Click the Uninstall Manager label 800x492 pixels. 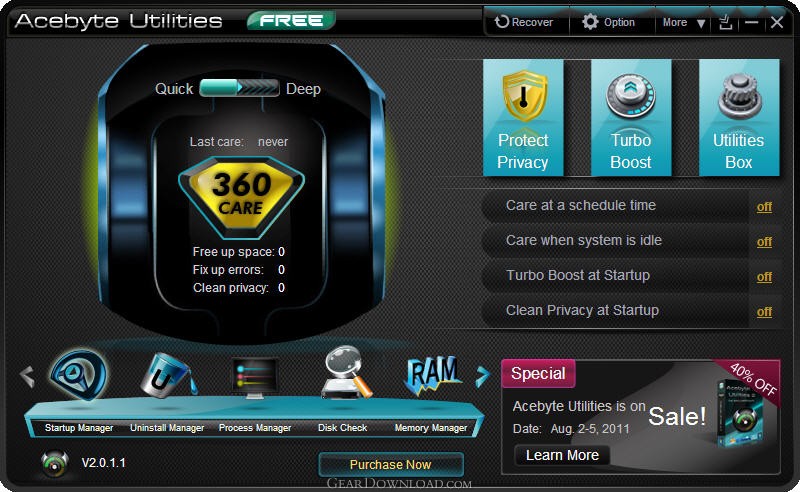pyautogui.click(x=167, y=428)
